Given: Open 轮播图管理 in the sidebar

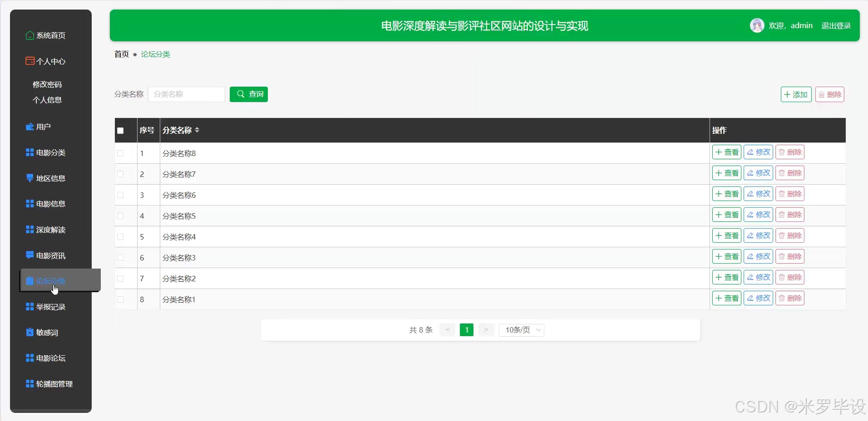Looking at the screenshot, I should coord(54,384).
